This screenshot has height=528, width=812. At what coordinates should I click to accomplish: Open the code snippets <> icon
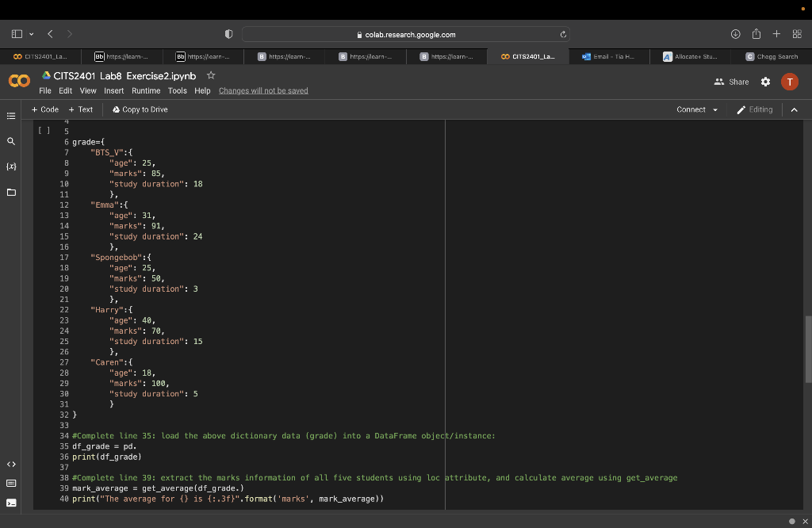coord(11,464)
